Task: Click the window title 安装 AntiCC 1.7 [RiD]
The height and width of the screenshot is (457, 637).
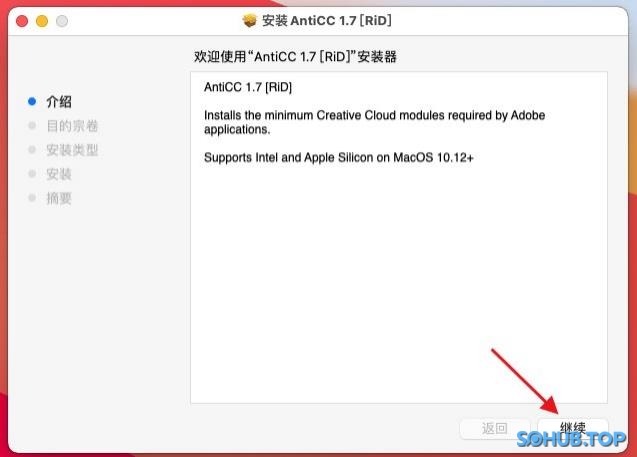Action: [x=328, y=21]
